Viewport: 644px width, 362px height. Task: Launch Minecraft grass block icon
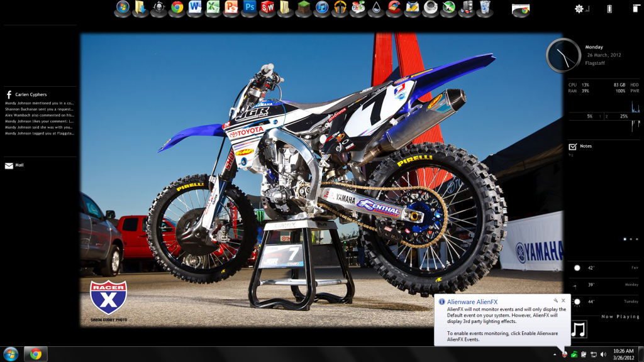[x=304, y=8]
